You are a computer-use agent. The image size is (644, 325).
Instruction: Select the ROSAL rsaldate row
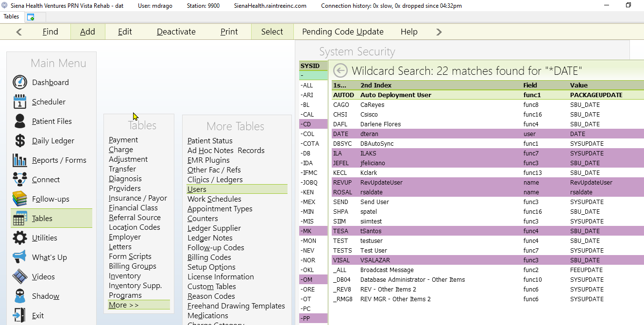488,192
